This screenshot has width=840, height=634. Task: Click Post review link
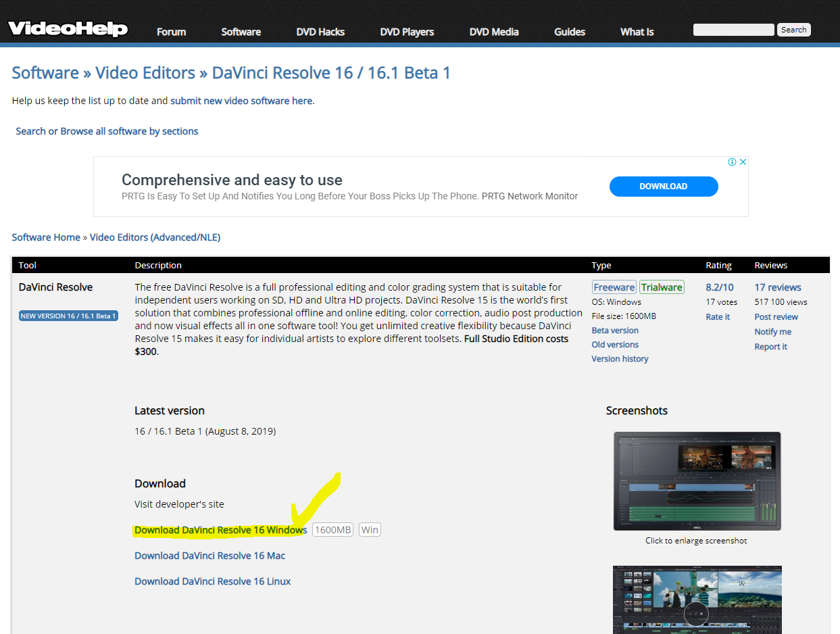776,317
